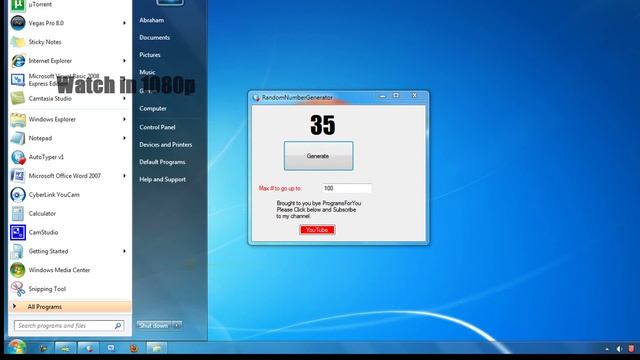640x360 pixels.
Task: Click the Max # input field showing 100
Action: tap(347, 188)
